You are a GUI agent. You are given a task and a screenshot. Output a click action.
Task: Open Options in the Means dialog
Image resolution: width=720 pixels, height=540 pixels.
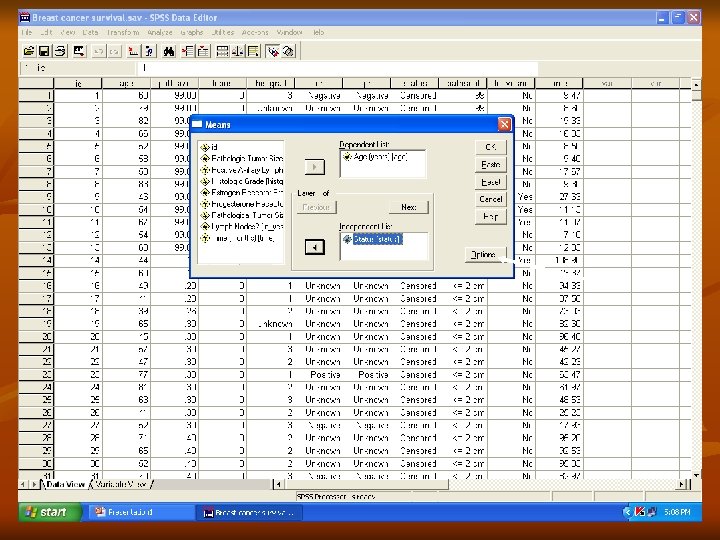click(486, 254)
